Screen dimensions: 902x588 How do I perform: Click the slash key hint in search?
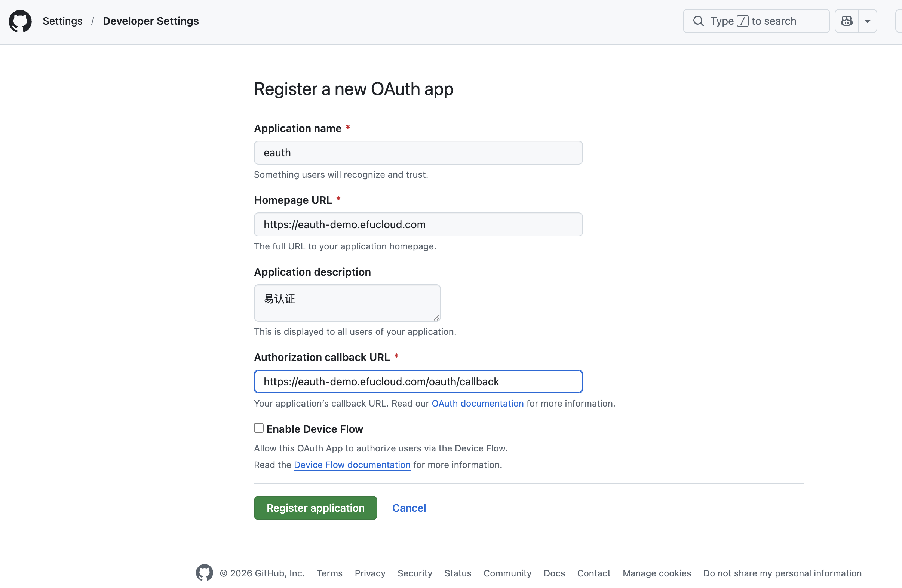click(742, 21)
